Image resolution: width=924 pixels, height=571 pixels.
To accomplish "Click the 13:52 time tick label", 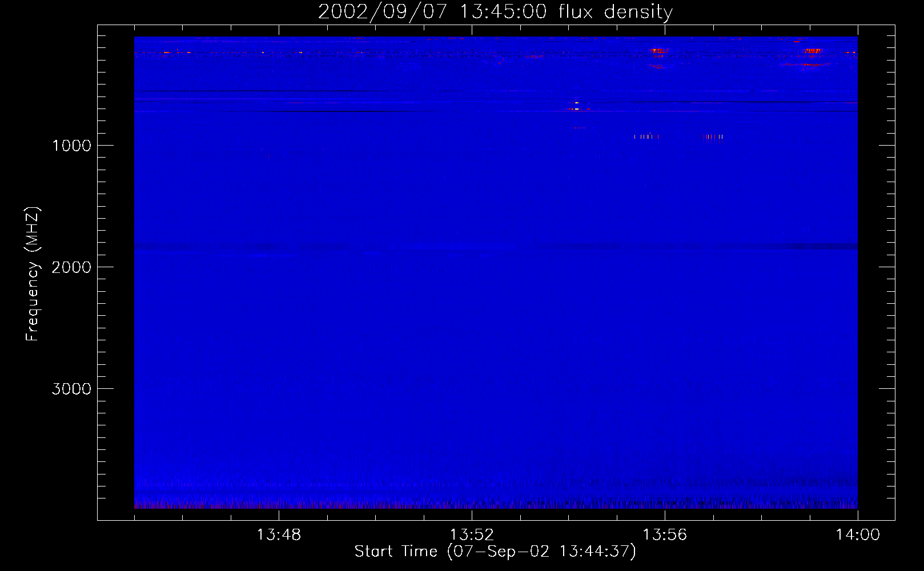I will 472,535.
